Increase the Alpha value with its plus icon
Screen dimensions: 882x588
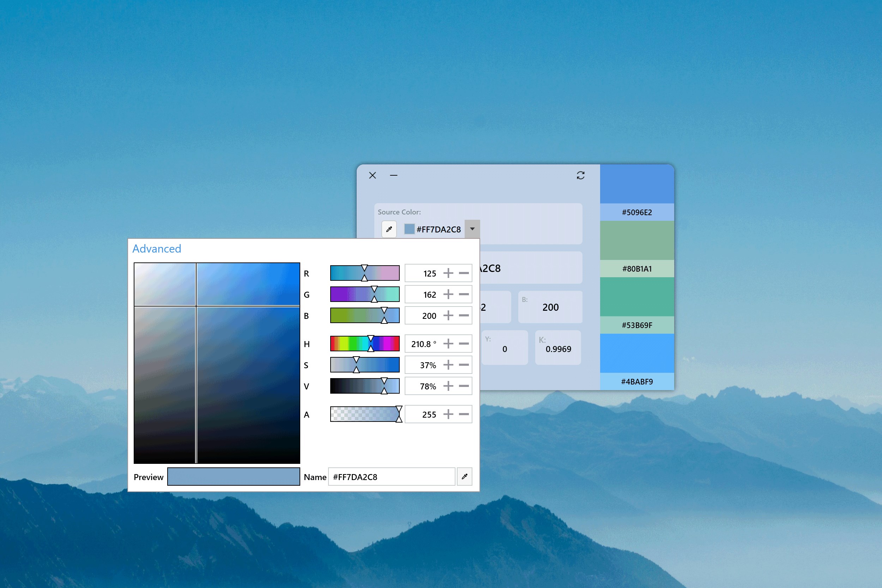point(448,414)
